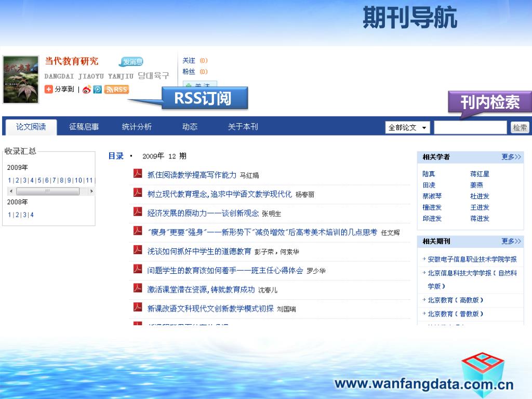Click the 当代教育研究 journal title
This screenshot has width=532, height=399.
(72, 61)
